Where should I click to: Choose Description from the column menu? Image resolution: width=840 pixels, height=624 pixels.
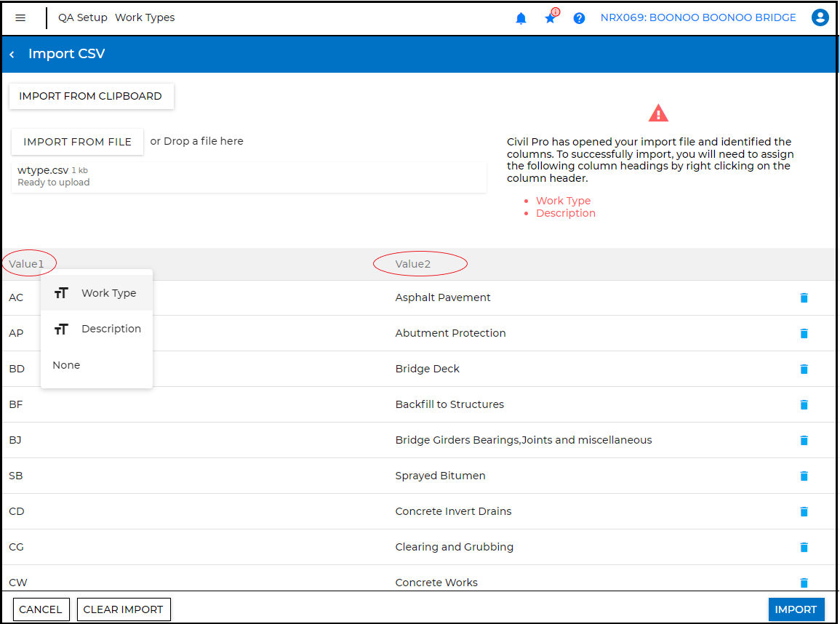click(x=97, y=329)
